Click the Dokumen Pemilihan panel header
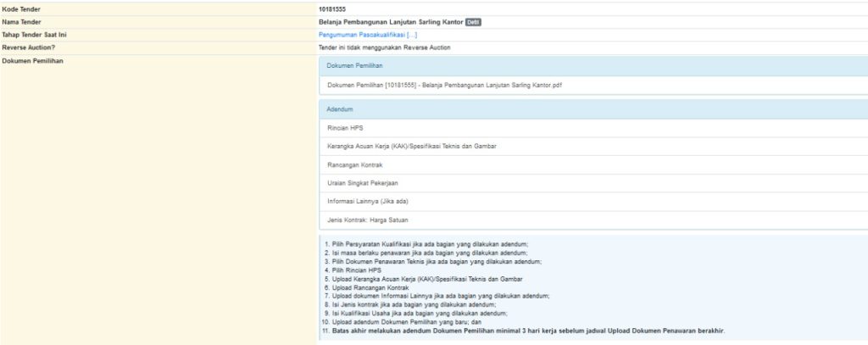 [354, 66]
